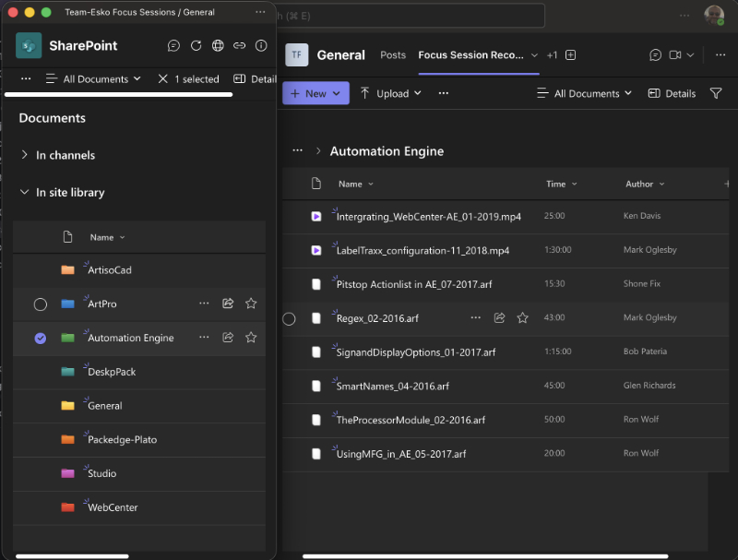738x560 pixels.
Task: Click TF team avatar icon
Action: click(296, 55)
